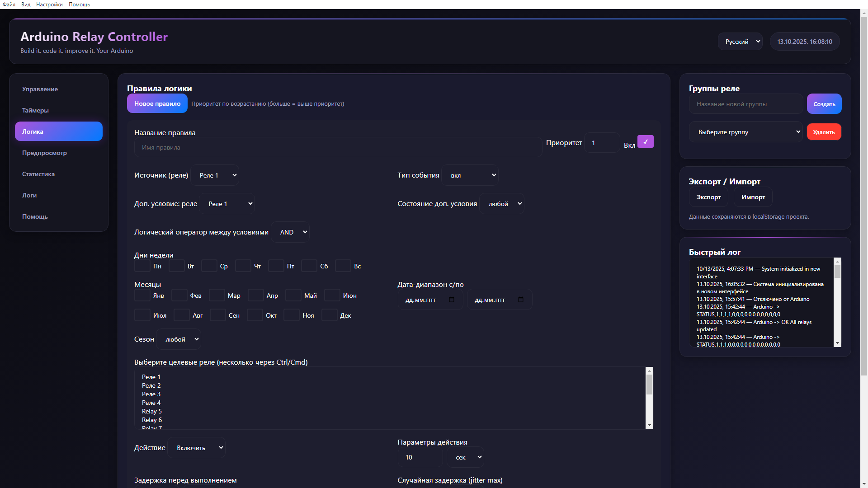868x488 pixels.
Task: Open calendar picker in end date field
Action: [x=521, y=300]
